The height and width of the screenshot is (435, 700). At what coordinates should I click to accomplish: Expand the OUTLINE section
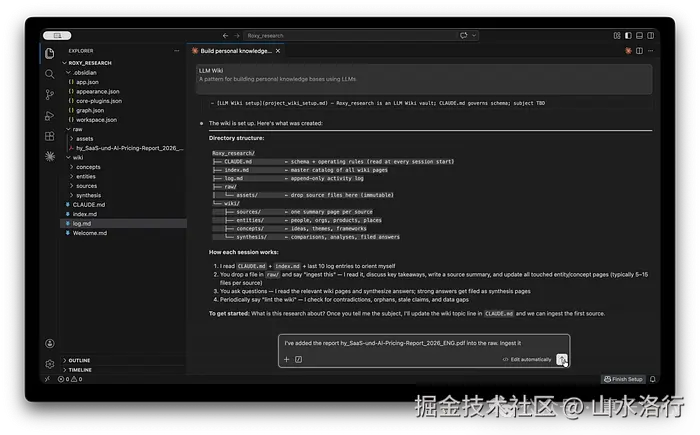click(x=77, y=360)
